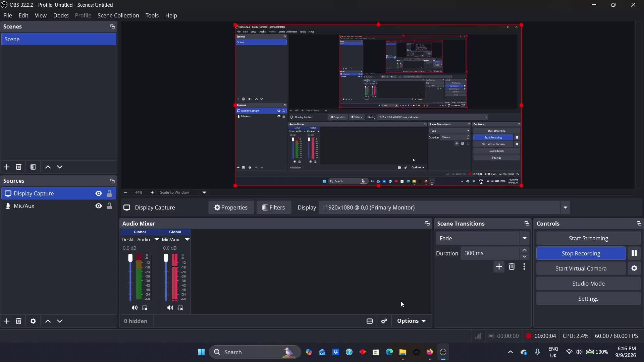The height and width of the screenshot is (362, 644).
Task: Open the Edit menu
Action: click(23, 15)
